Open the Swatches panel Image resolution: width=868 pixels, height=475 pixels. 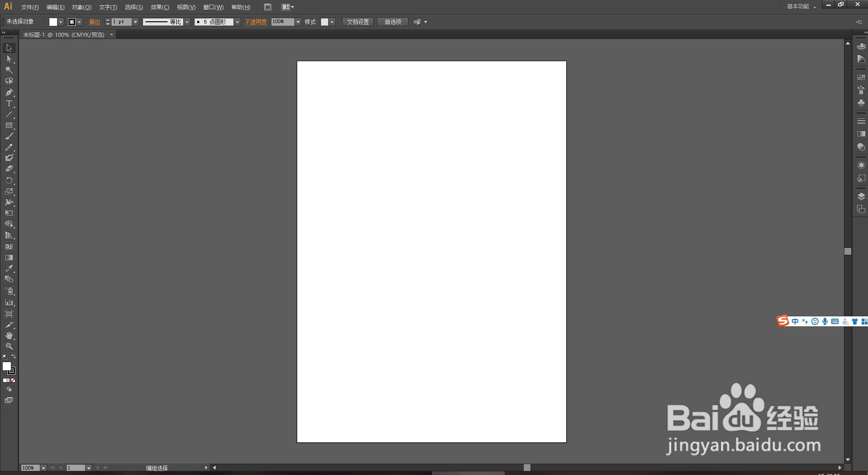[x=861, y=78]
